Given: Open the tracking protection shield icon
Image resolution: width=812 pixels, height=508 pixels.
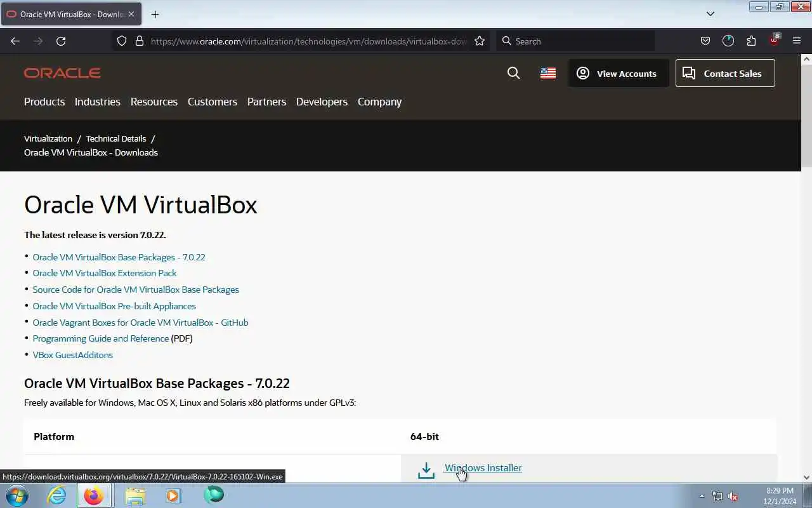Looking at the screenshot, I should 122,41.
